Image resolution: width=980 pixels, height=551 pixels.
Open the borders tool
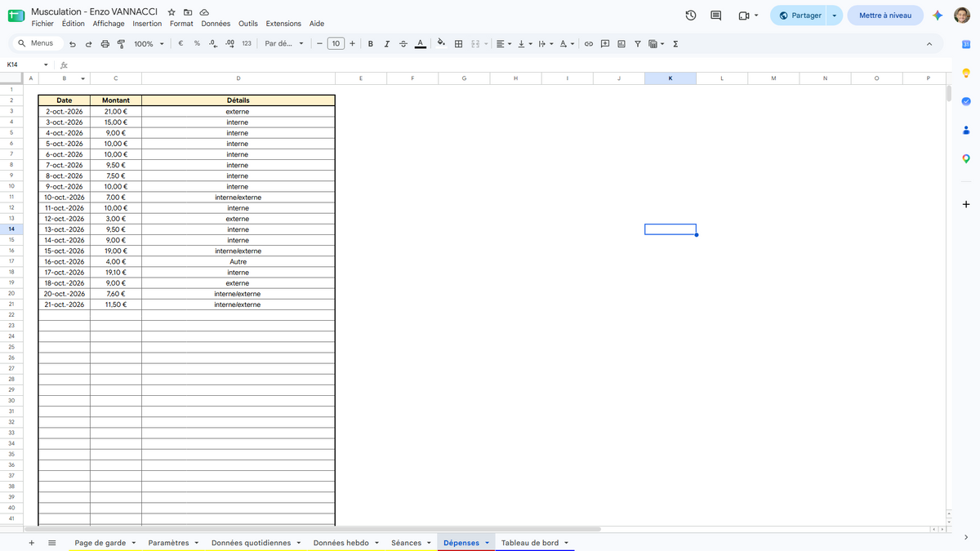(x=459, y=44)
